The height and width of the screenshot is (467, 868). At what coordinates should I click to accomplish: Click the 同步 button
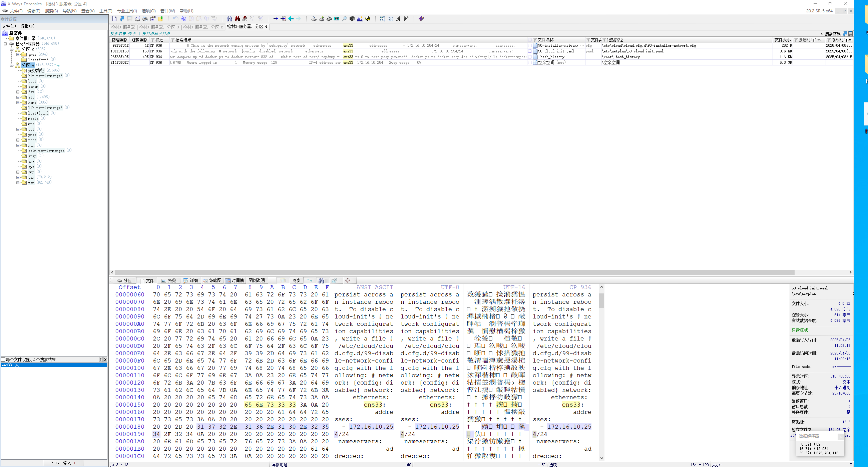(x=296, y=280)
